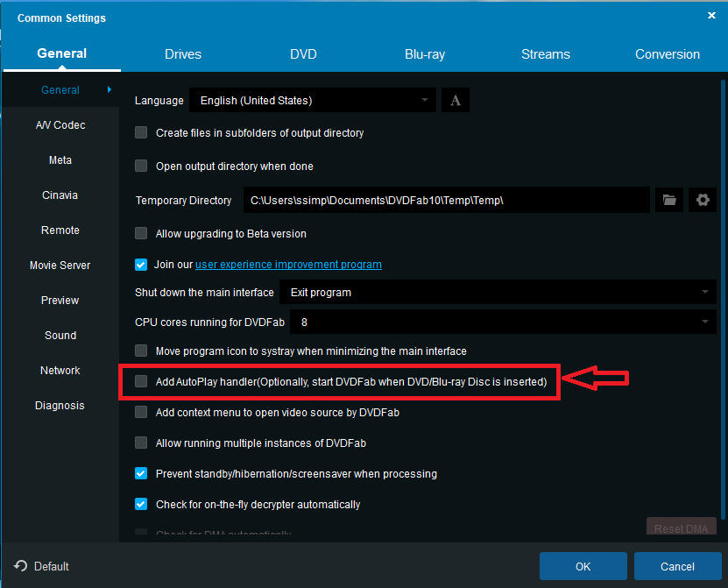
Task: Open user experience improvement program link
Action: 288,265
